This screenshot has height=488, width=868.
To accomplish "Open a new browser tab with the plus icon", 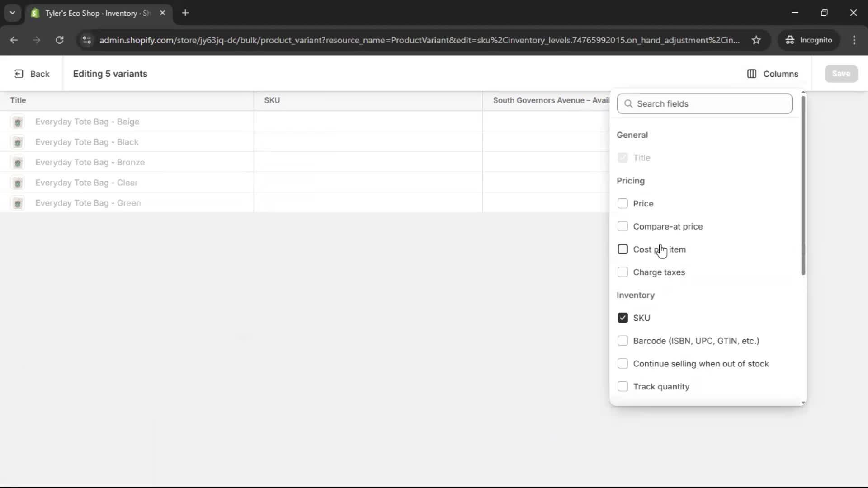I will 186,13.
